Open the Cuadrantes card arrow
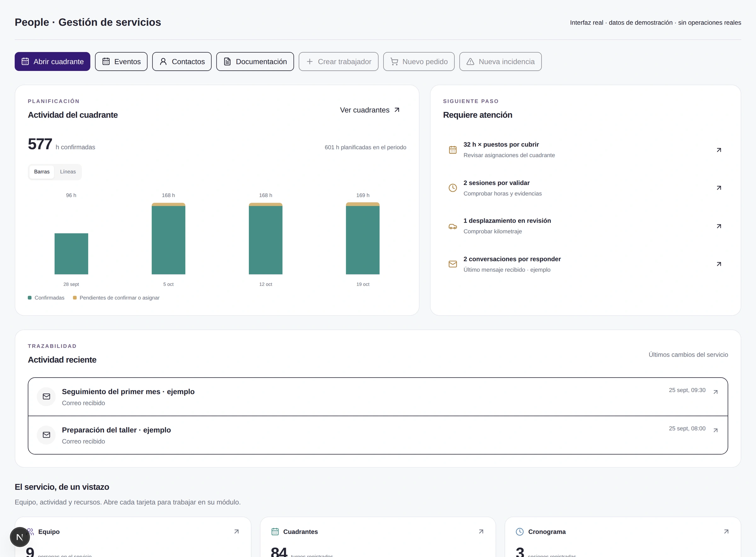 coord(481,531)
